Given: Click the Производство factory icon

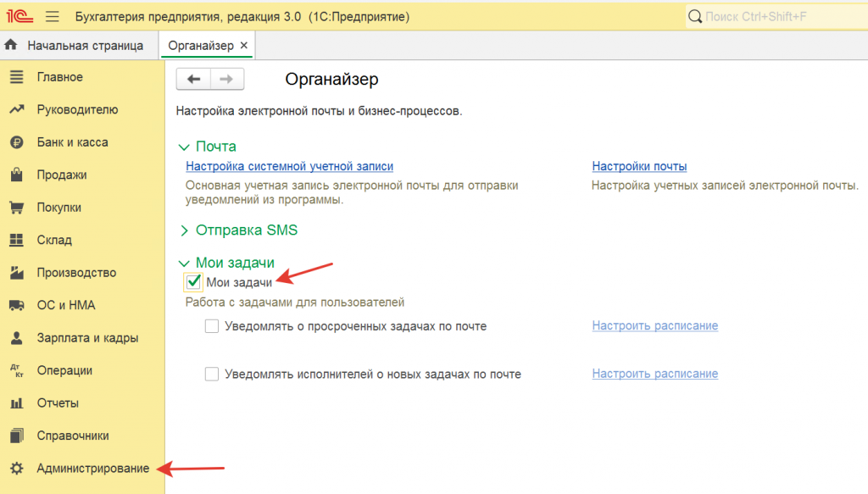Looking at the screenshot, I should point(17,273).
